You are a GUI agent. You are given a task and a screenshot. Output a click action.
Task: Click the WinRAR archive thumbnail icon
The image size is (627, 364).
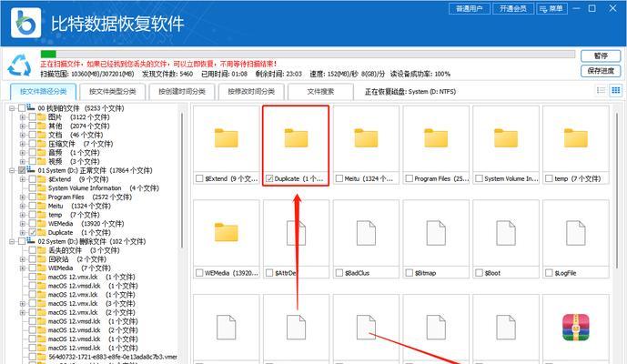point(576,328)
